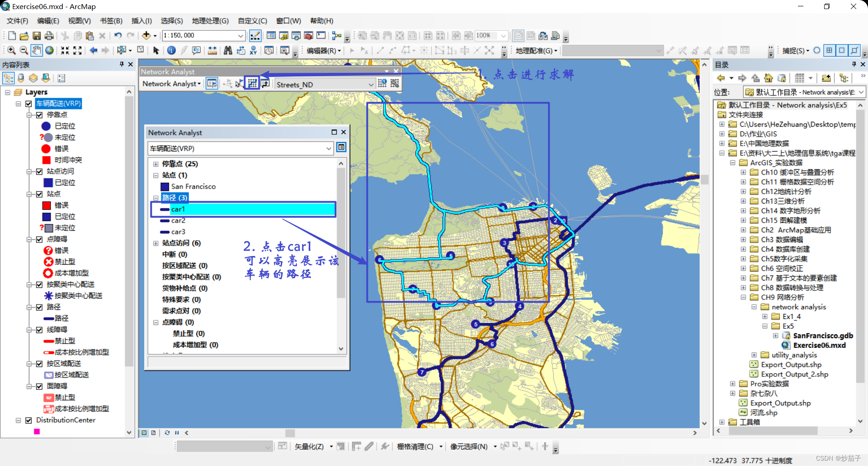Open the Streets_ND network dataset dropdown
The height and width of the screenshot is (466, 868).
click(x=371, y=84)
